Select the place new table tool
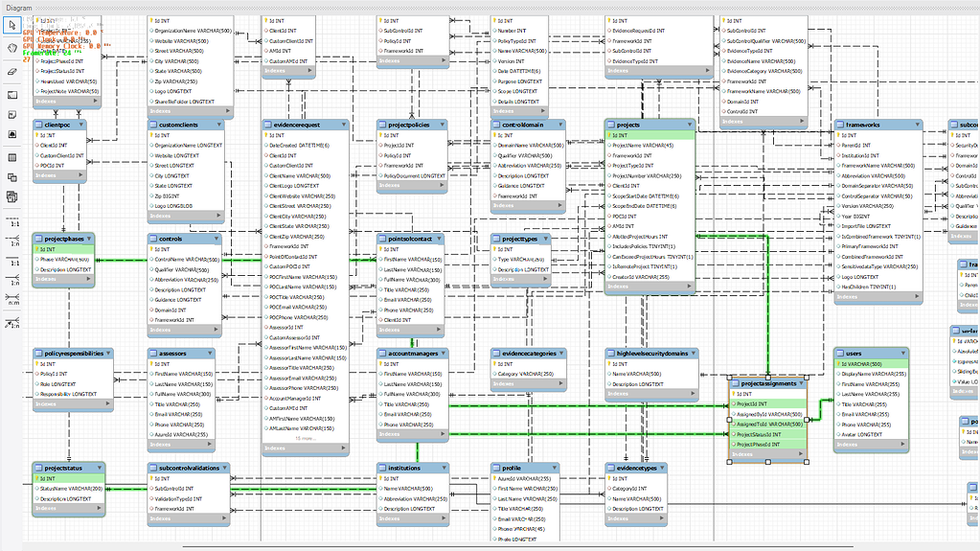Screen dimensions: 980x551 pos(12,157)
